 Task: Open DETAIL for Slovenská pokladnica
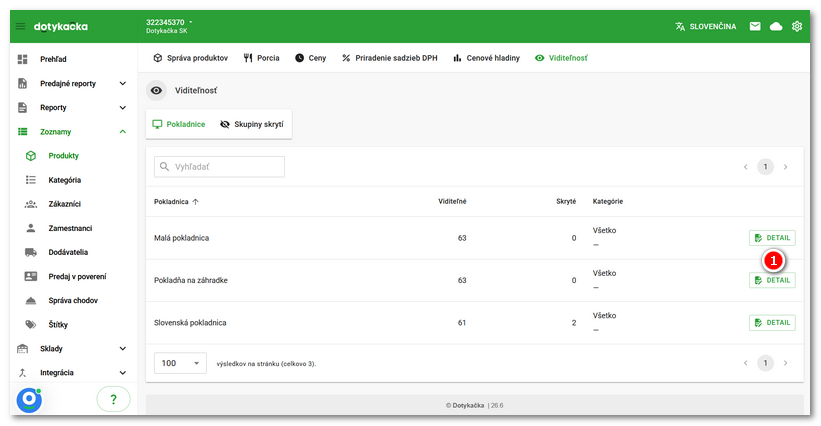(772, 322)
